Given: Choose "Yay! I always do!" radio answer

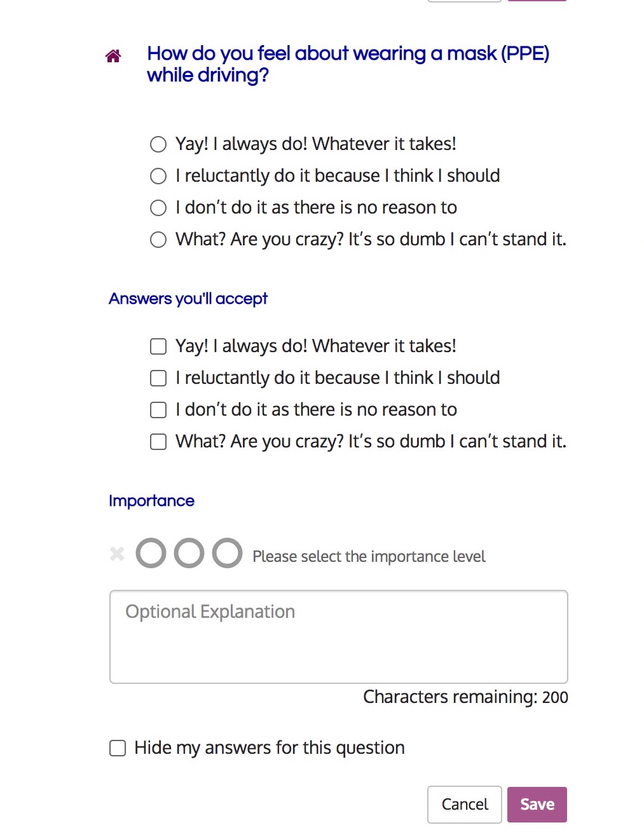Looking at the screenshot, I should [x=158, y=144].
